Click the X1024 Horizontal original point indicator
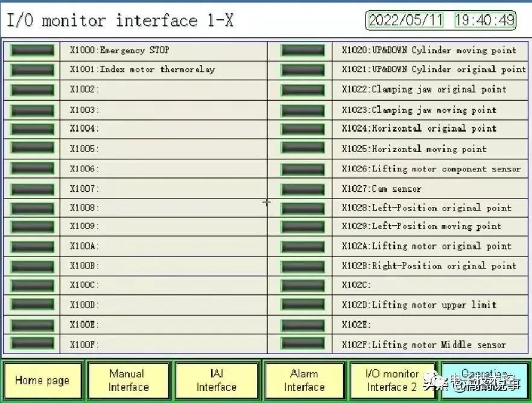The height and width of the screenshot is (403, 532). (x=302, y=129)
